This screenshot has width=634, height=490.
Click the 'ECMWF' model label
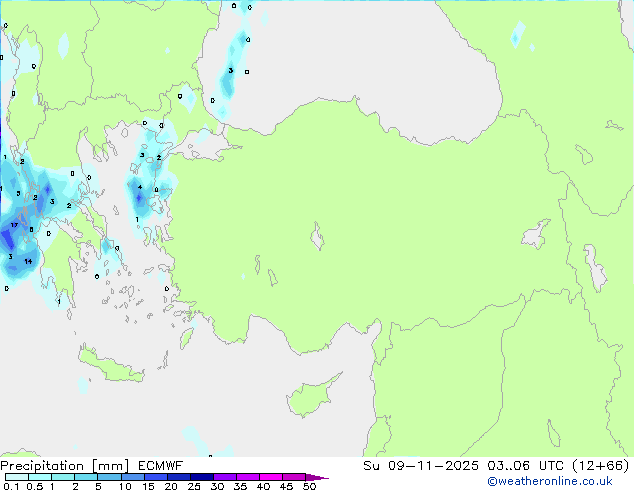(161, 466)
